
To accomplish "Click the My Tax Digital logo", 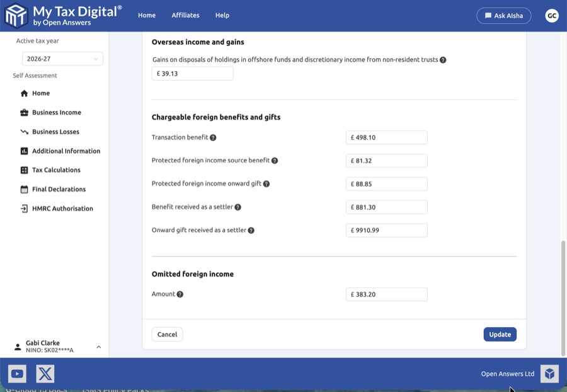I will 16,16.
